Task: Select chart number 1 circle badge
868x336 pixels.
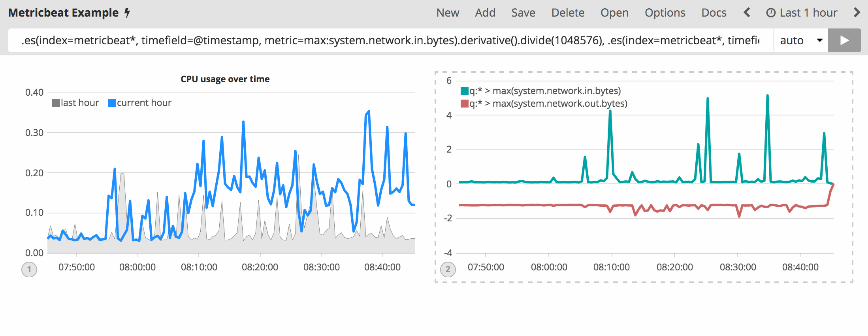Action: [x=29, y=270]
